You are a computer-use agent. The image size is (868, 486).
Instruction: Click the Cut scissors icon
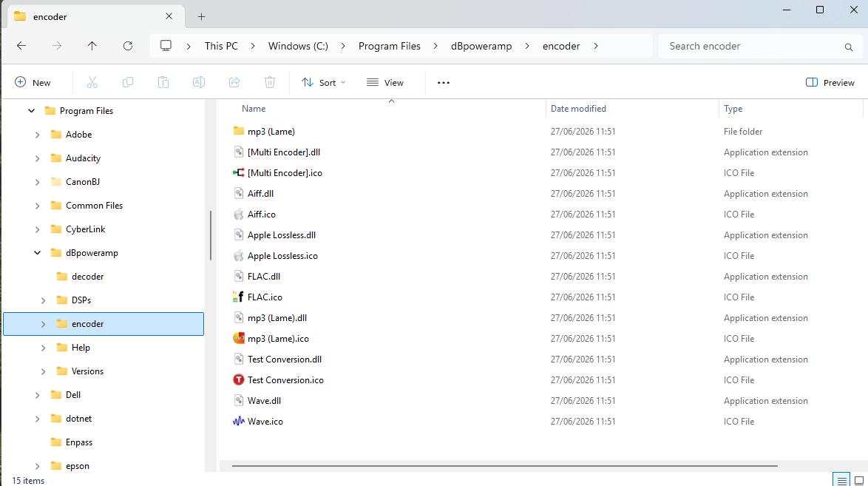pos(92,83)
